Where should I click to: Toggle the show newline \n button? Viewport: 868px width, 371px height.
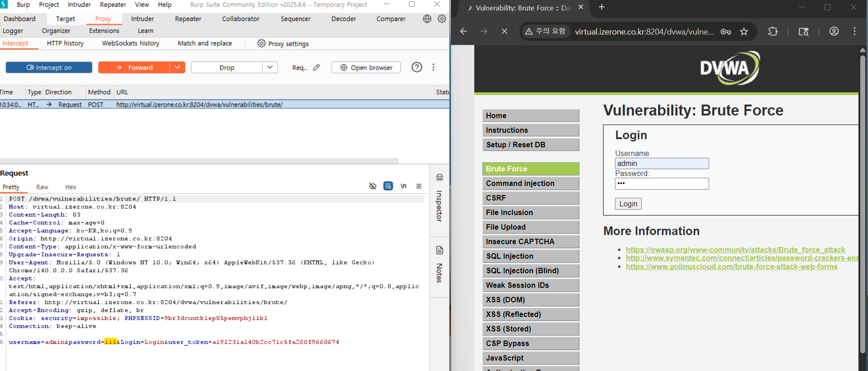[x=404, y=186]
